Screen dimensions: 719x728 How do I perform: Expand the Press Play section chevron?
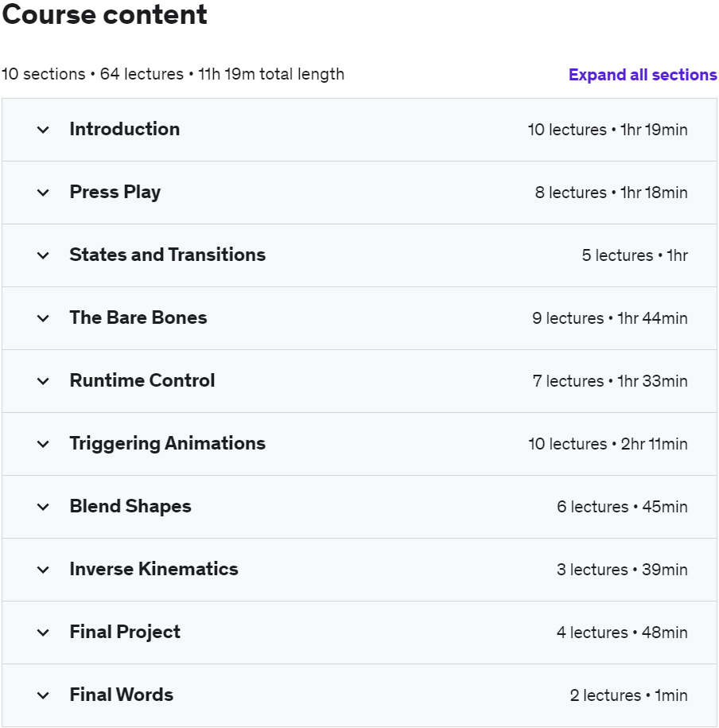tap(43, 193)
